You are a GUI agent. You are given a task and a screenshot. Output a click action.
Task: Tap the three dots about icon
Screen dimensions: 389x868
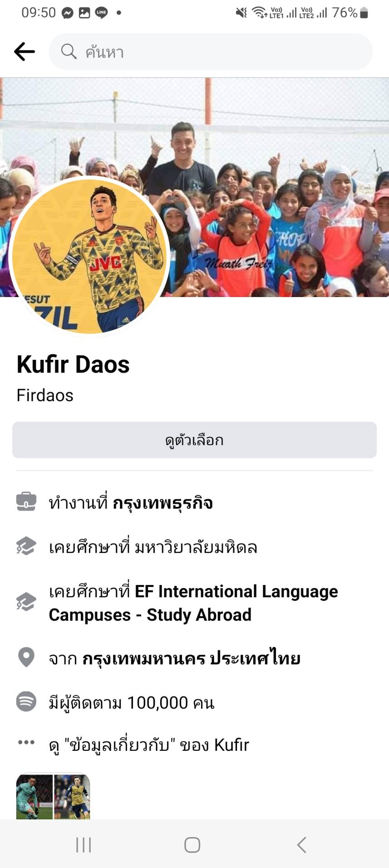(x=26, y=742)
